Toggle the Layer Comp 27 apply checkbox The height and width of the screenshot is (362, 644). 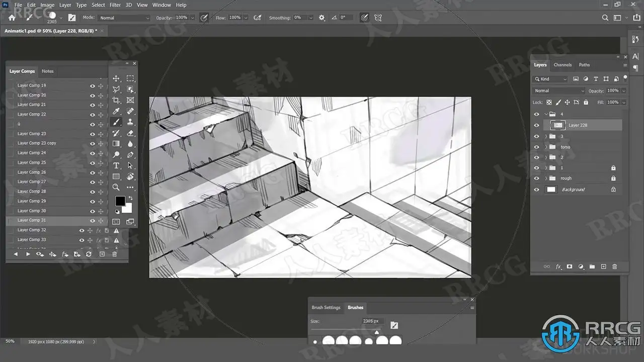pos(11,182)
